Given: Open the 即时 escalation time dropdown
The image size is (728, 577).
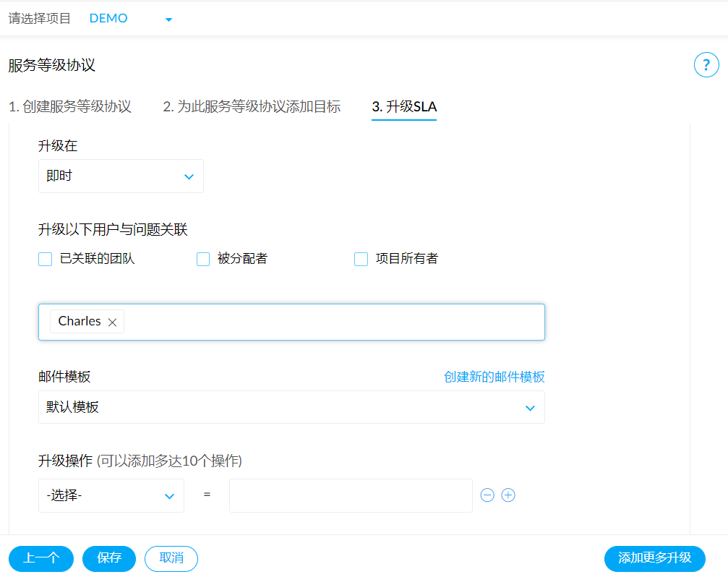Looking at the screenshot, I should 121,176.
